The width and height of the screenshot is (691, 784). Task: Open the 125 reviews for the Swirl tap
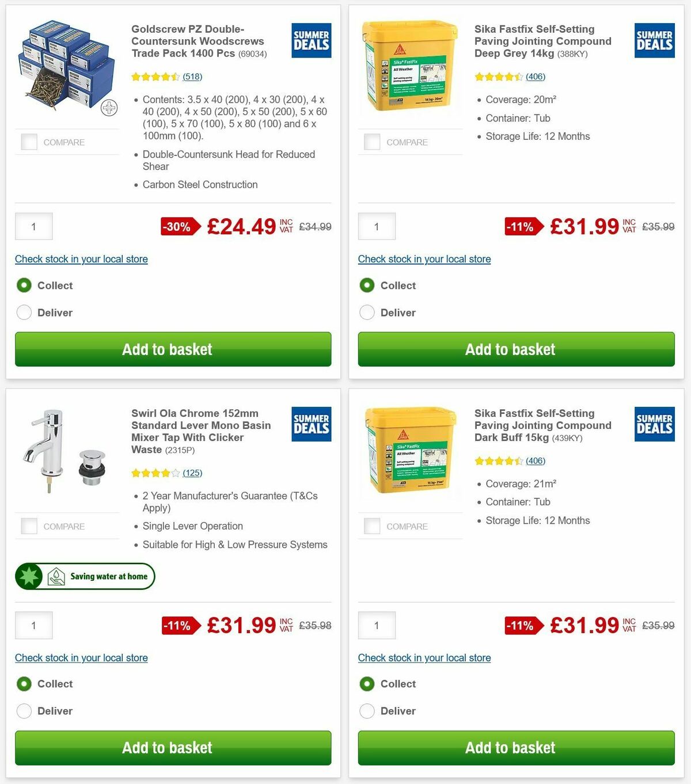[x=192, y=473]
